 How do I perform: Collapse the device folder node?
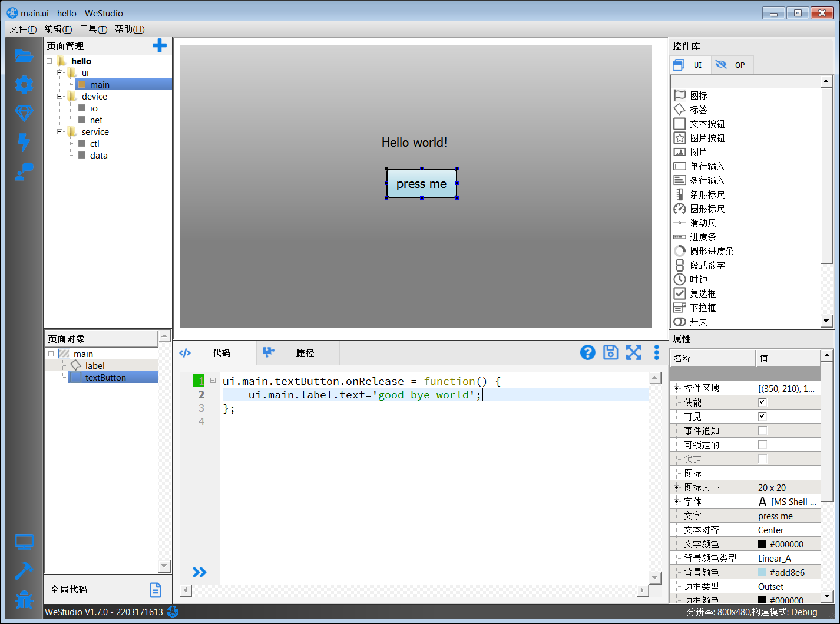tap(60, 96)
